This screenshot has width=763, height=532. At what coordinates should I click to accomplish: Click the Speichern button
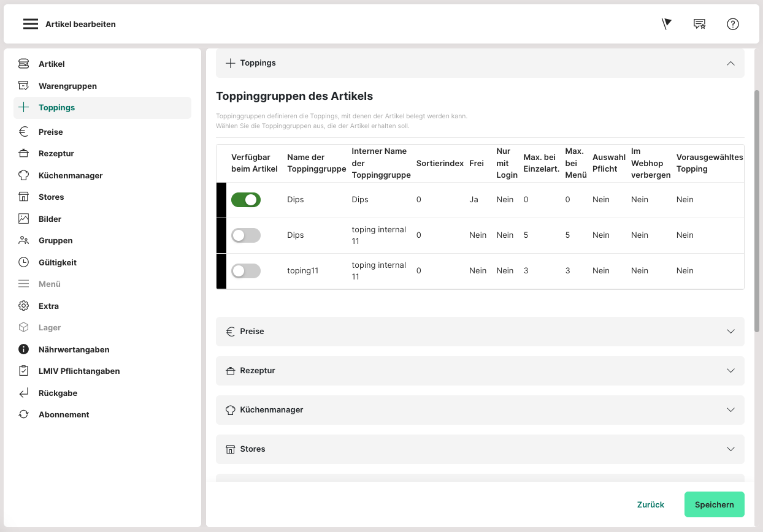pyautogui.click(x=714, y=504)
